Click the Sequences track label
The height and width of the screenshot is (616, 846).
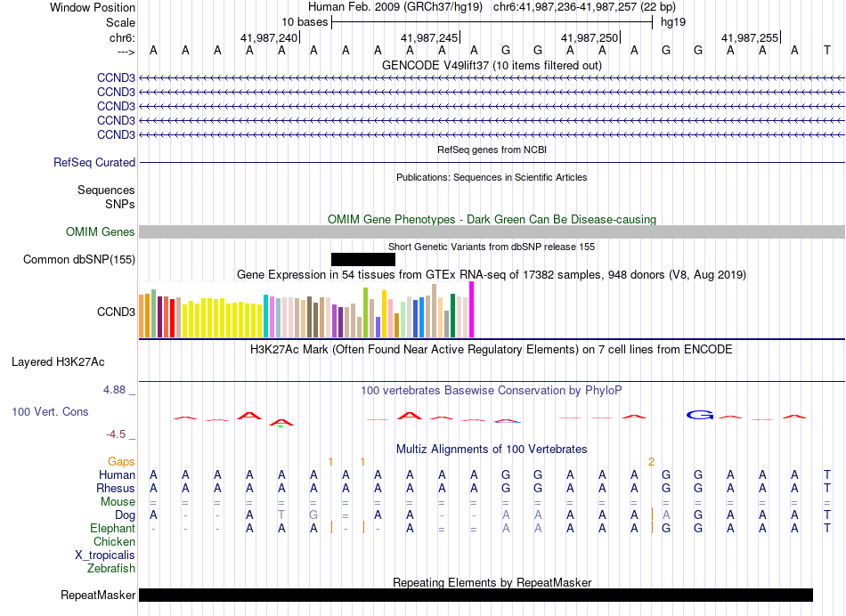(106, 190)
